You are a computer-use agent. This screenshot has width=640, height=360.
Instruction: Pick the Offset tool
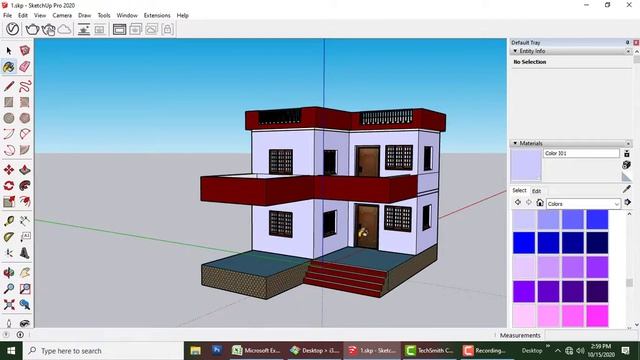25,201
